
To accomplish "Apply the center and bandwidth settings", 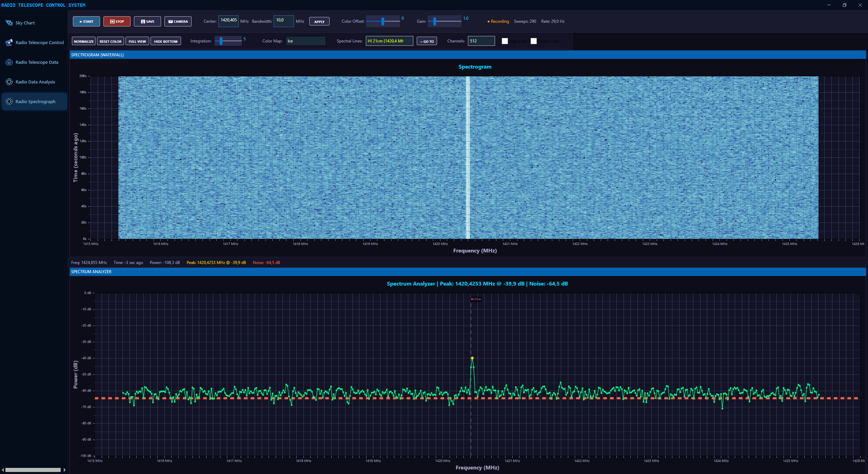I will [x=319, y=22].
